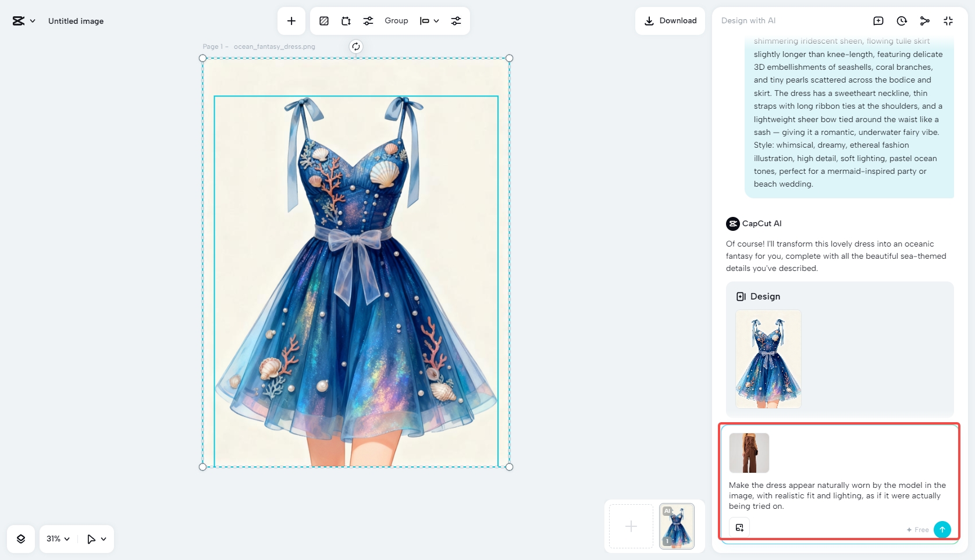Expand the pointer tool selector dropdown
Image resolution: width=975 pixels, height=560 pixels.
point(97,539)
